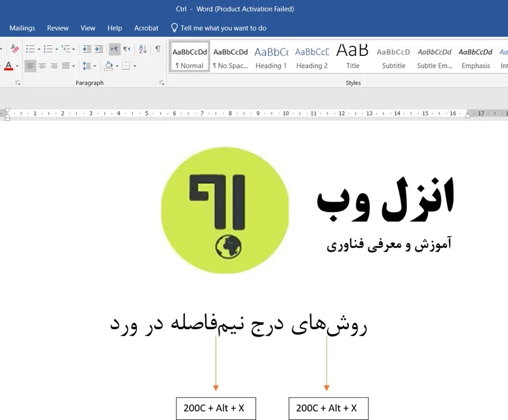Click the large title text انزل وب
Image resolution: width=508 pixels, height=420 pixels.
[385, 200]
